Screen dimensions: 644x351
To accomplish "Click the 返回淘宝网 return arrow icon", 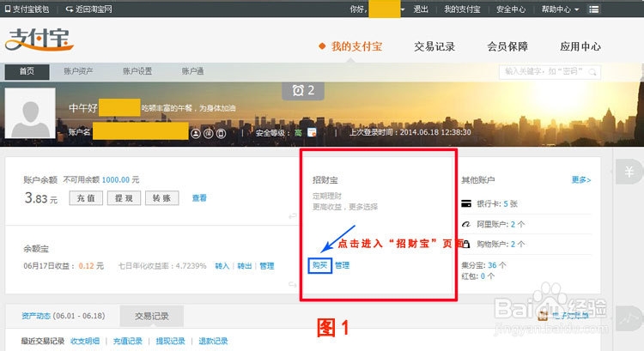I will click(69, 9).
